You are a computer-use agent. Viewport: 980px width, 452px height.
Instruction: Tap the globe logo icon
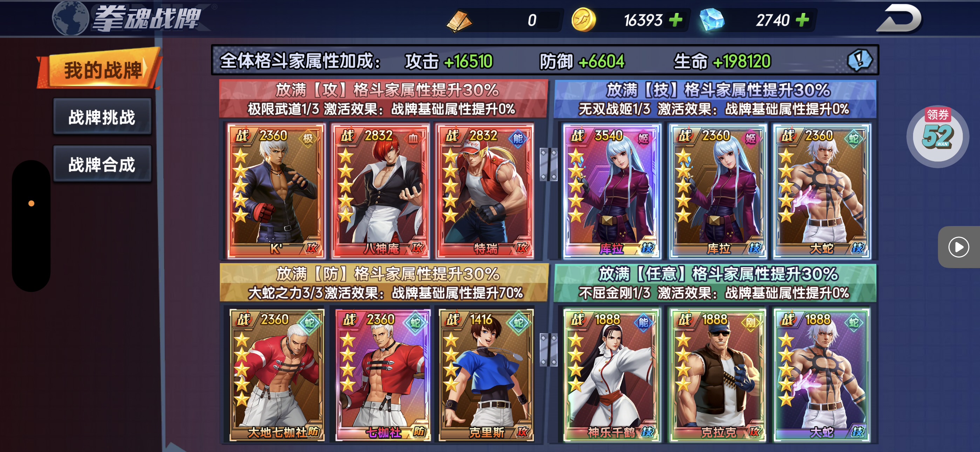coord(71,18)
